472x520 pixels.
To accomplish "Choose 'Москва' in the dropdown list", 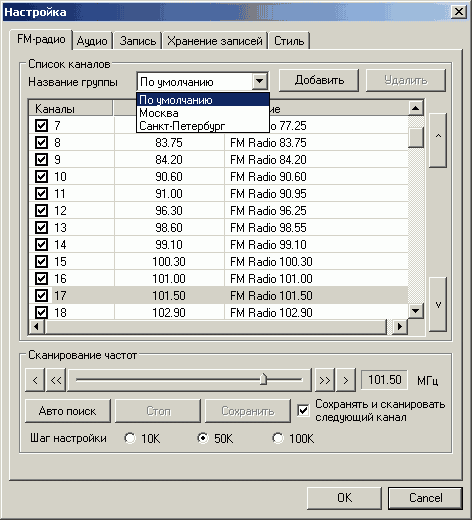I will (x=203, y=113).
